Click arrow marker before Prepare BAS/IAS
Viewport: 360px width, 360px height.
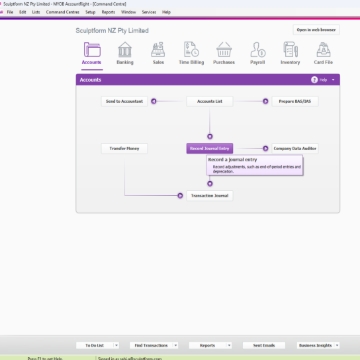(265, 101)
